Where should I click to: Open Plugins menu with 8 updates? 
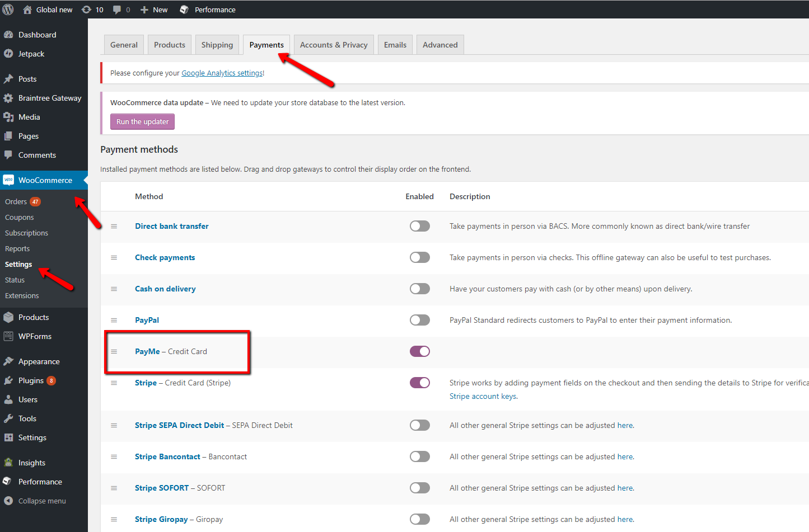(x=31, y=380)
